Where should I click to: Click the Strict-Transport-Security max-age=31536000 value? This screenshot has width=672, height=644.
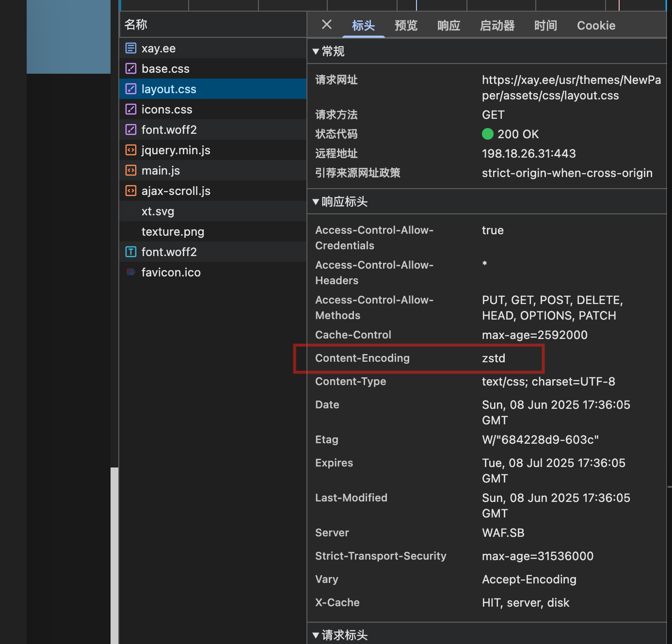point(538,556)
